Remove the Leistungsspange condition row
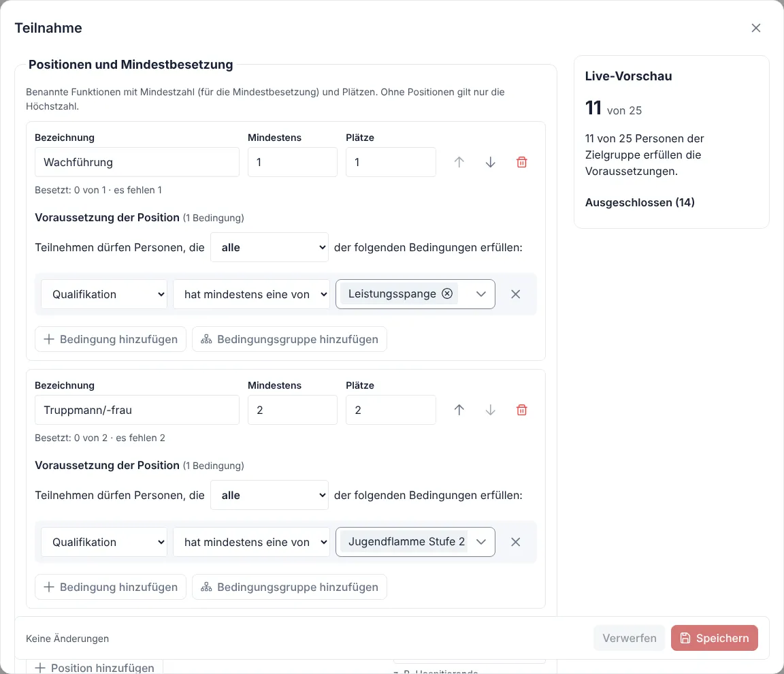 [515, 294]
